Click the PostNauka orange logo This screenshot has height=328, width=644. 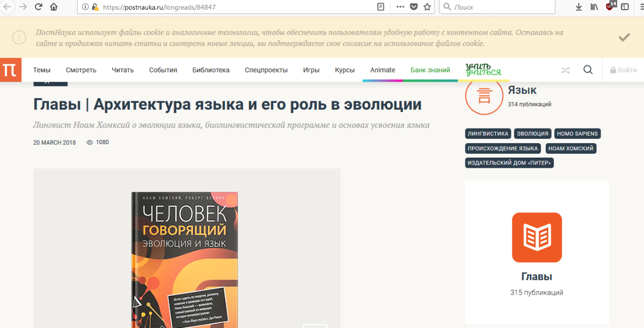tap(10, 70)
